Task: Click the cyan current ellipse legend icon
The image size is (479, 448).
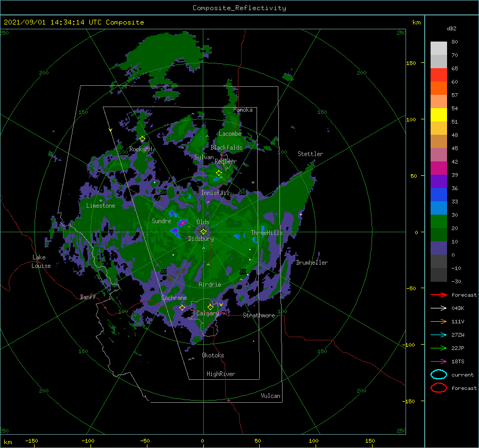Action: (x=439, y=374)
